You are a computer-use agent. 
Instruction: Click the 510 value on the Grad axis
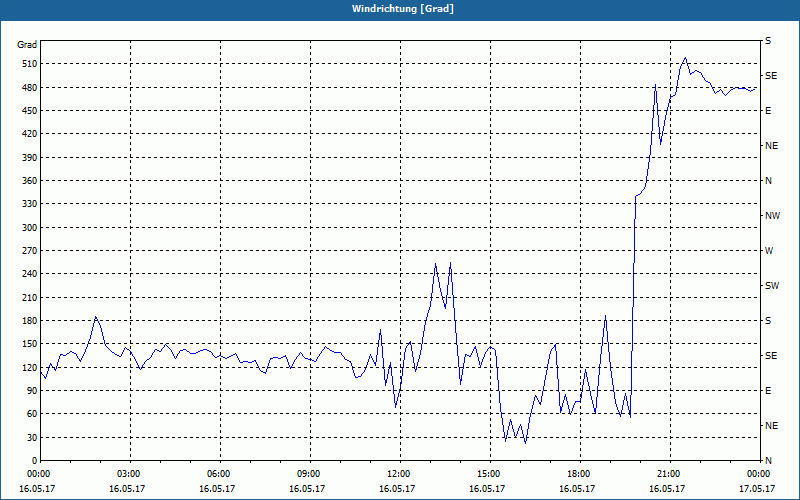30,64
